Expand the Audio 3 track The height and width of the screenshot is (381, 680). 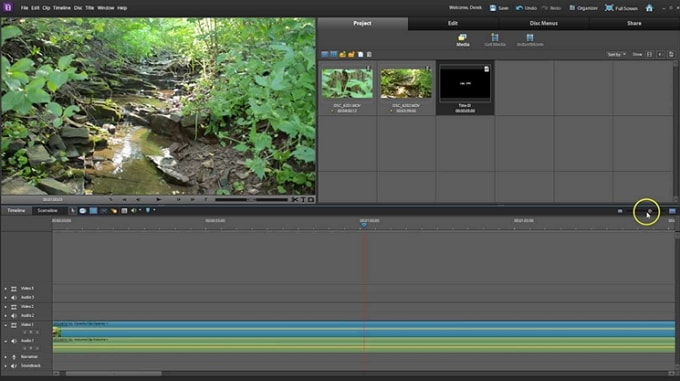[x=6, y=298]
